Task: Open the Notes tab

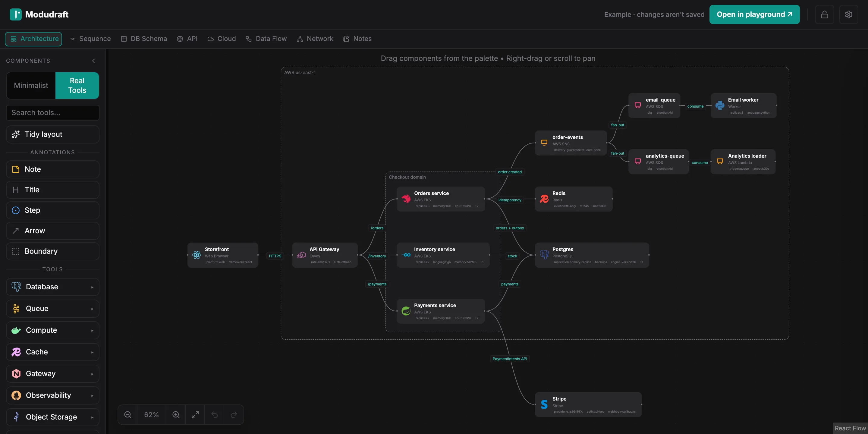Action: point(357,39)
